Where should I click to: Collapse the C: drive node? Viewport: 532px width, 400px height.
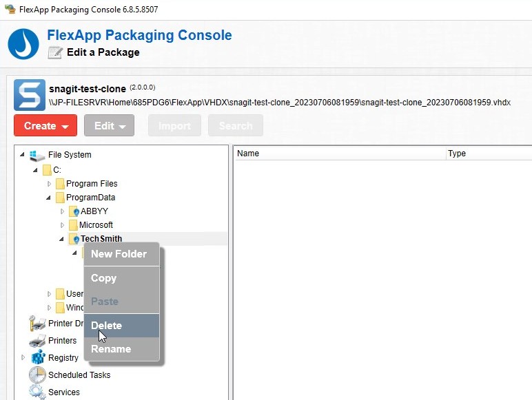coord(35,170)
